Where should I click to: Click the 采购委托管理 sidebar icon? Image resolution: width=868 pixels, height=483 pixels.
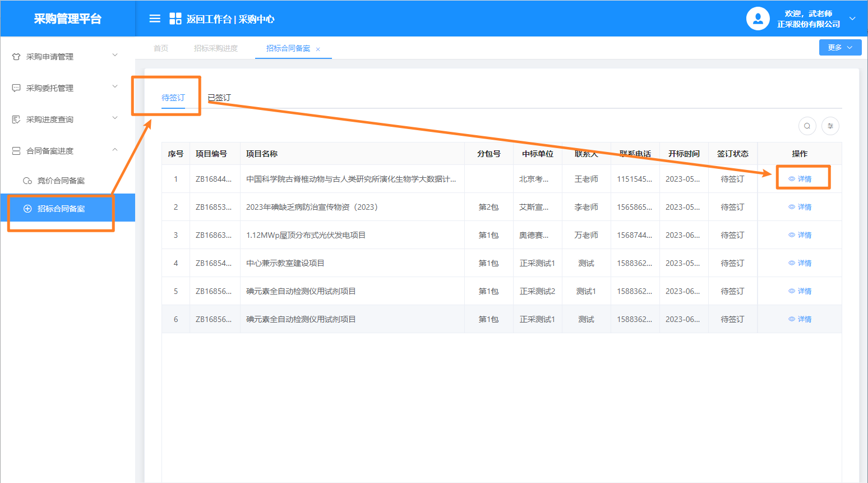[16, 88]
